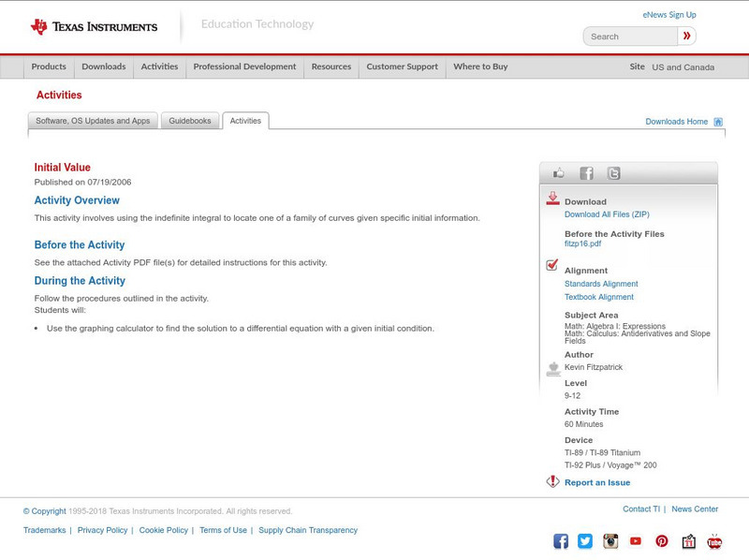Click the 9-12 level value
This screenshot has height=560, width=749.
pyautogui.click(x=572, y=395)
